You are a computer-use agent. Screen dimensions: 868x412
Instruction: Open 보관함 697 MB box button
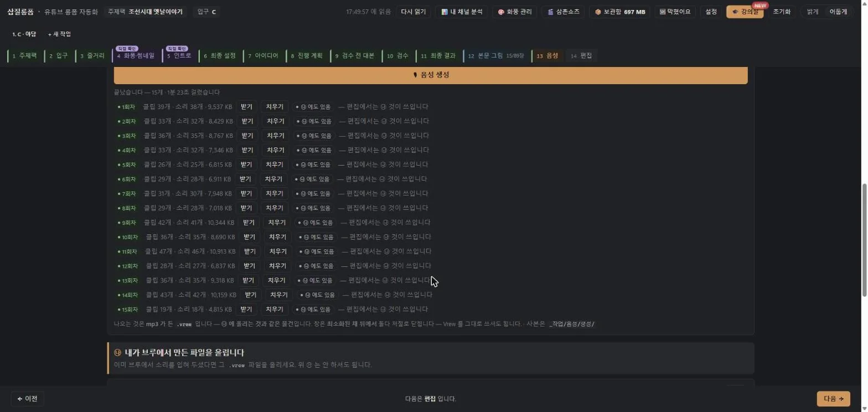click(619, 12)
